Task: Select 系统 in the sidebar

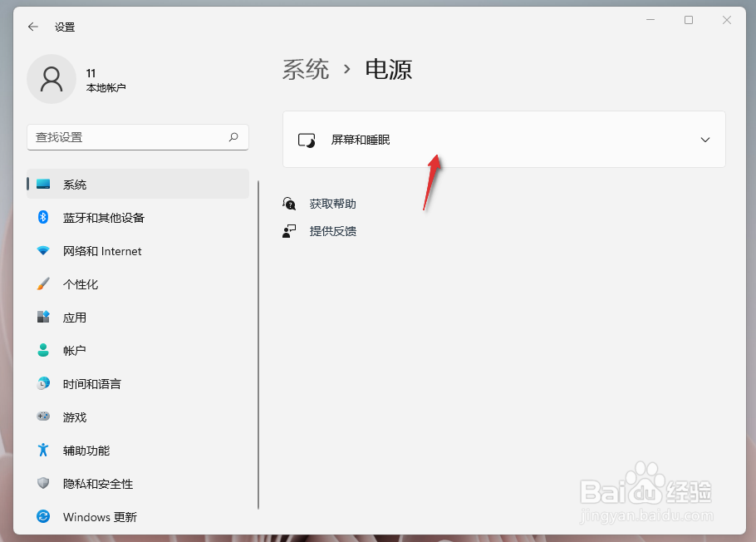Action: (76, 184)
